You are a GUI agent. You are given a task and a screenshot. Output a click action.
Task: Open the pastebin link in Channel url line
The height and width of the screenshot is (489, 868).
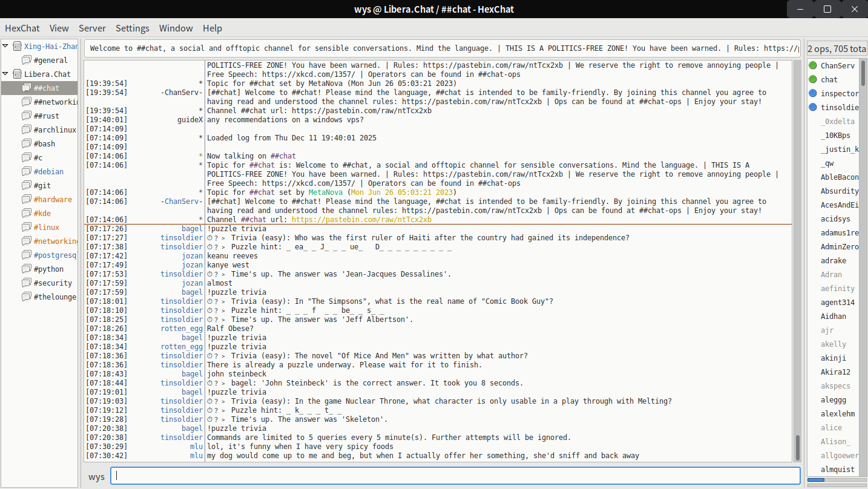pyautogui.click(x=361, y=220)
